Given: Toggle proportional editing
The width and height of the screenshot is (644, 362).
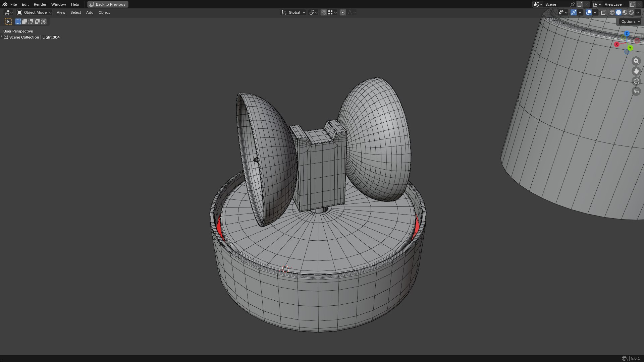Looking at the screenshot, I should click(342, 12).
